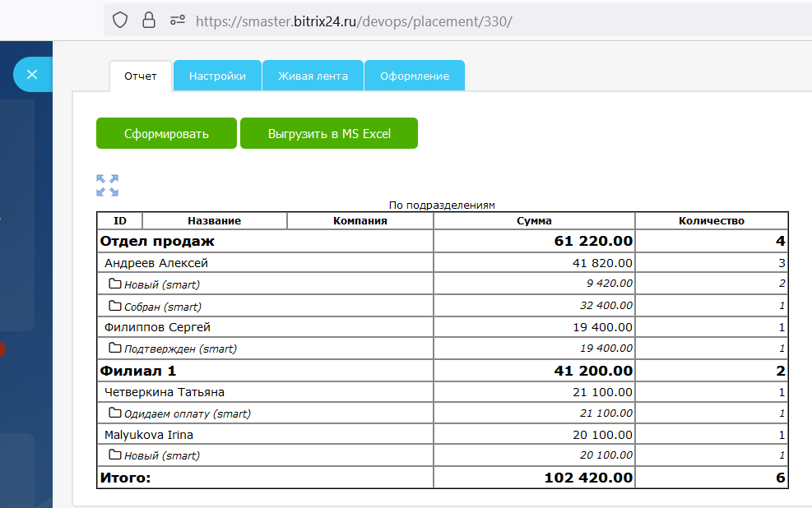The height and width of the screenshot is (508, 812).
Task: Click the Сумма column header
Action: (x=534, y=220)
